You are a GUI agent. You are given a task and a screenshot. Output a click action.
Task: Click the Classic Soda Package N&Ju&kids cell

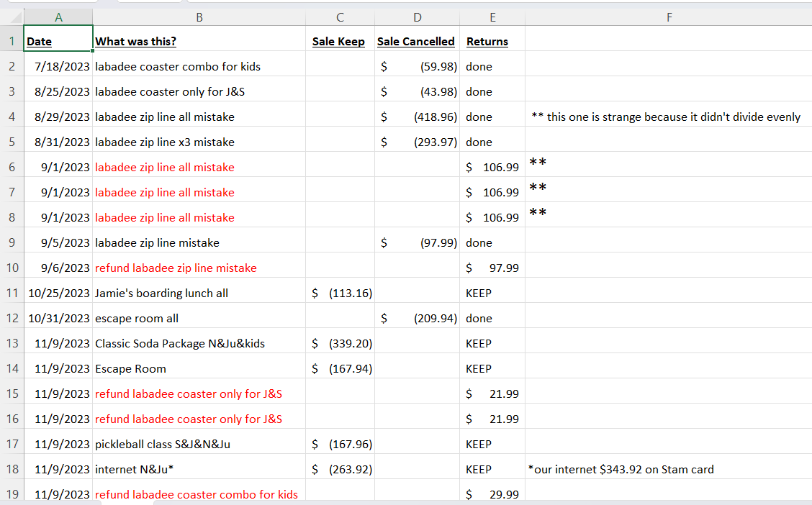199,343
